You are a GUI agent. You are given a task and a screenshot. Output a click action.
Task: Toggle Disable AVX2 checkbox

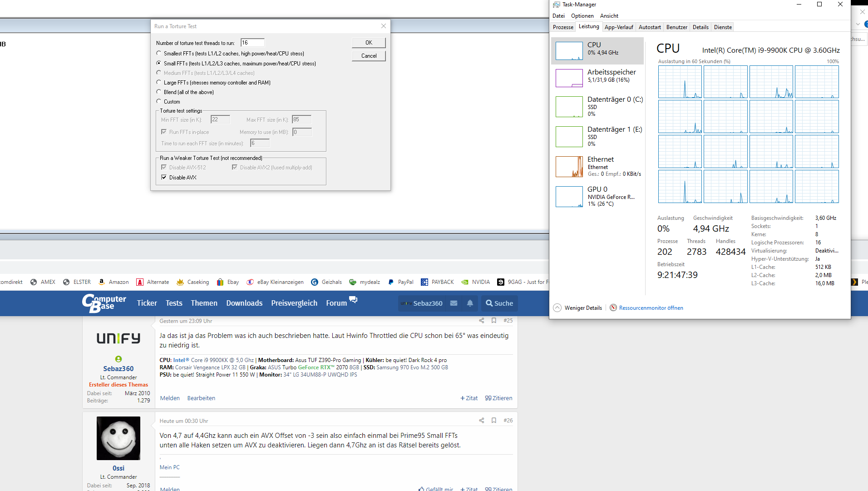pos(235,168)
